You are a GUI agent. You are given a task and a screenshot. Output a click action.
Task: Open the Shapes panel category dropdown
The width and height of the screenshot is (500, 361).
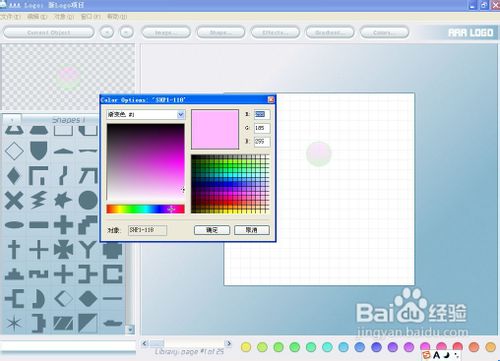tap(12, 119)
